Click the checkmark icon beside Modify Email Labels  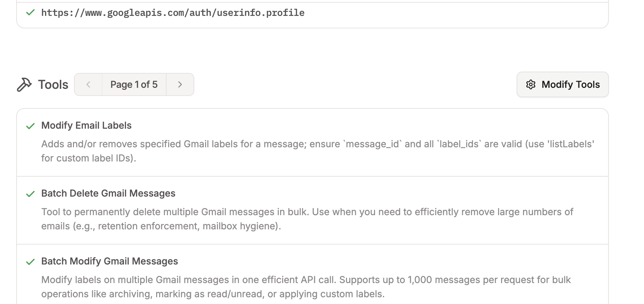pos(30,126)
